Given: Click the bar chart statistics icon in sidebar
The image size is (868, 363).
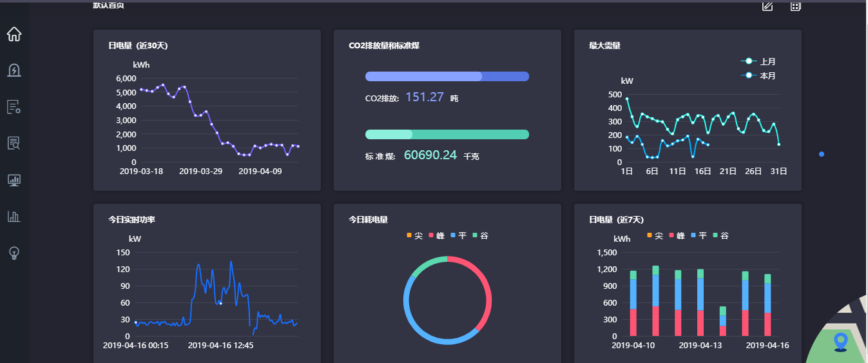Looking at the screenshot, I should click(14, 217).
